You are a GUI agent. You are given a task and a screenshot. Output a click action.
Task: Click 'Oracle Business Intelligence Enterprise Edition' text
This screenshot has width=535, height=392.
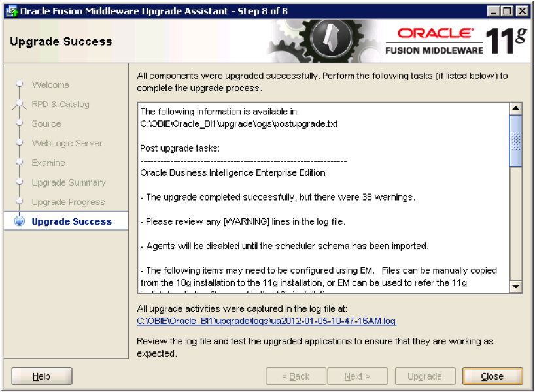(x=233, y=173)
